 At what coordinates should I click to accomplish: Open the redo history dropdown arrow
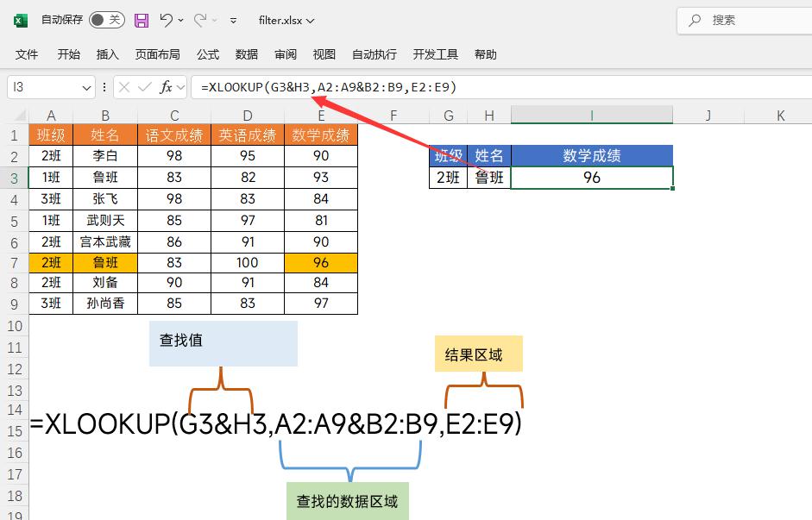click(214, 21)
